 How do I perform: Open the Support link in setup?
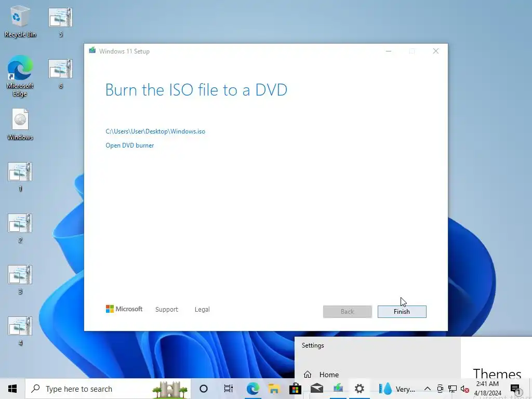pyautogui.click(x=167, y=310)
